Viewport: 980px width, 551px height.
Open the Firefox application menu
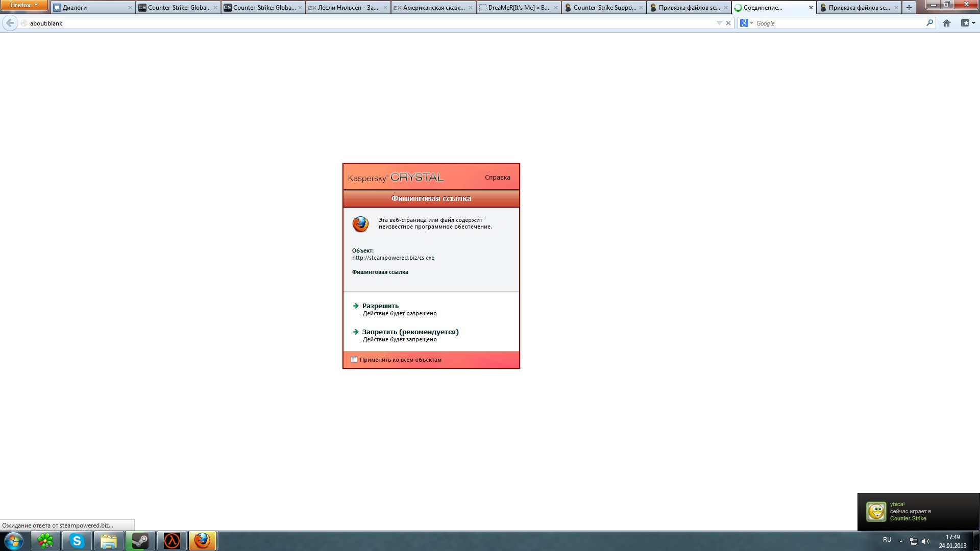(x=24, y=5)
